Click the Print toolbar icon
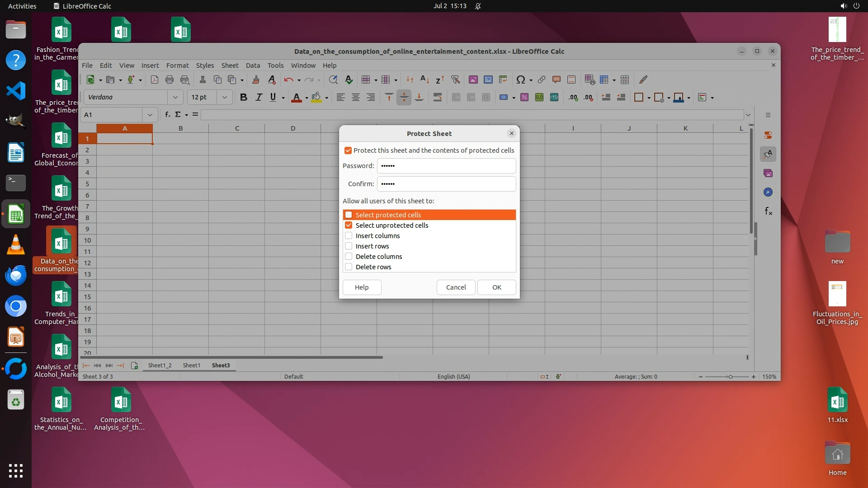868x488 pixels. point(170,80)
